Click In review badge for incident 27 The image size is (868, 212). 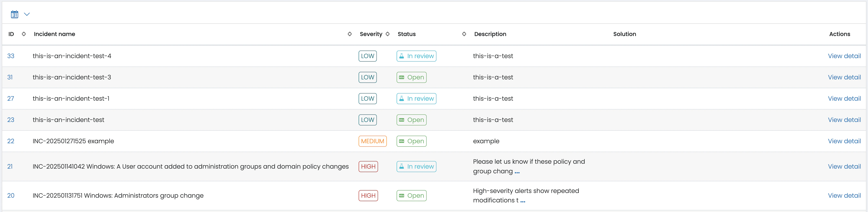[416, 99]
